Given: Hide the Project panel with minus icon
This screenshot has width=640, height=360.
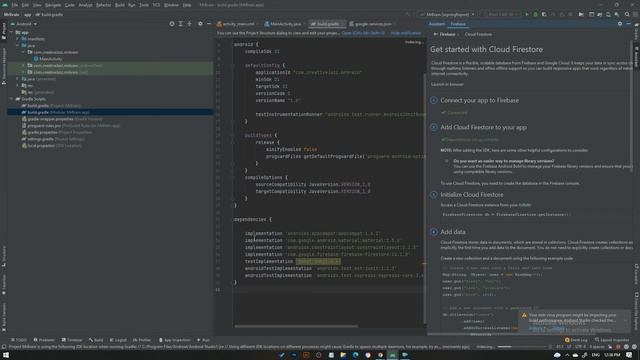Looking at the screenshot, I should coord(209,24).
